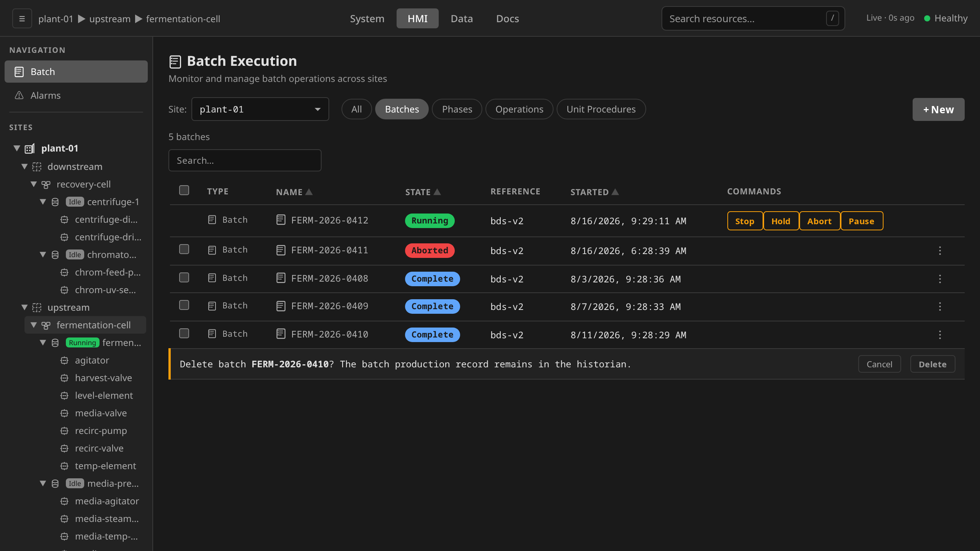Click the + New button

pos(938,109)
